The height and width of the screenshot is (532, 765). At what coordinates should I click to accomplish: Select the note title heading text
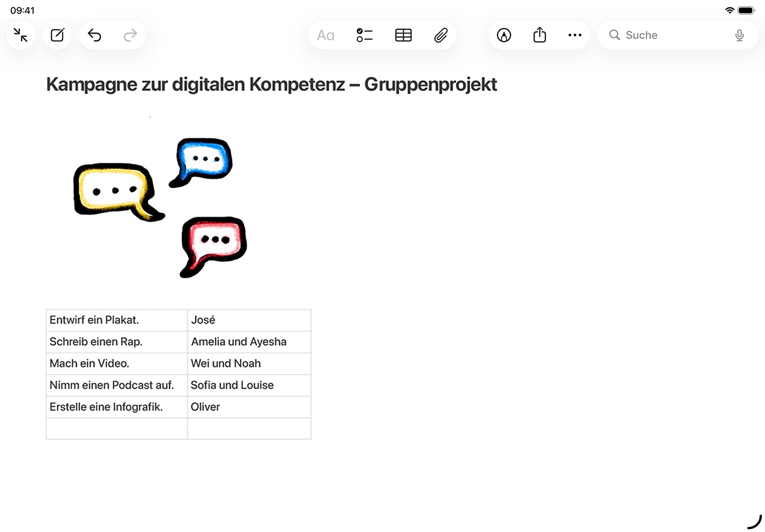[271, 85]
